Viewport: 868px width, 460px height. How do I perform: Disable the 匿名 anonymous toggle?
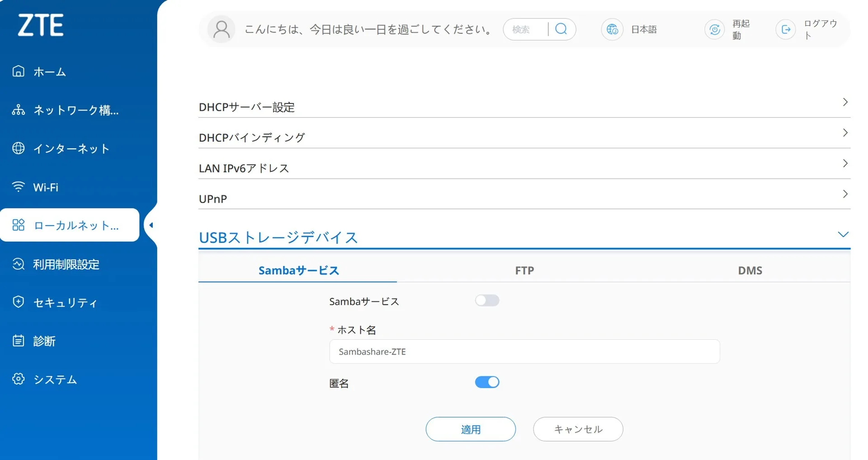point(487,382)
